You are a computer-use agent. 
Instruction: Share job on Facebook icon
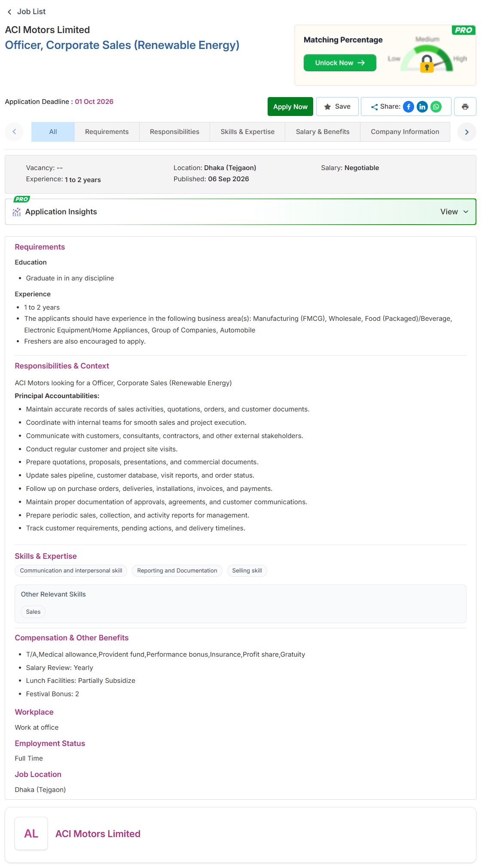[x=409, y=107]
